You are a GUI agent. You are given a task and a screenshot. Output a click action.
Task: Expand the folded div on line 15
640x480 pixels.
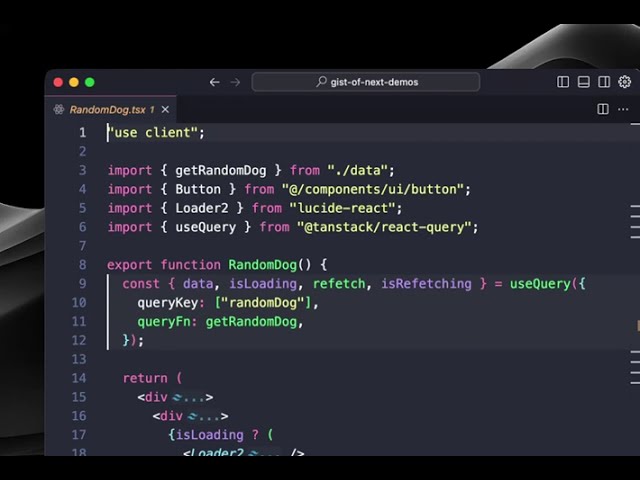click(190, 397)
